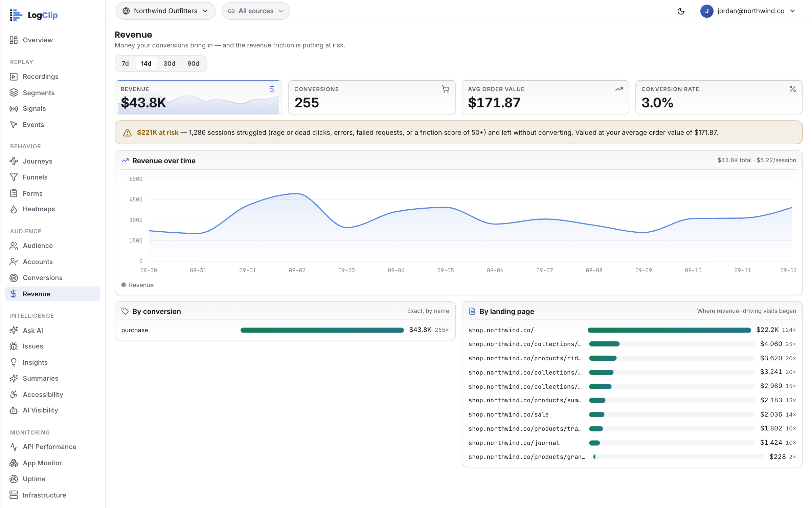Open the Accessibility icon
This screenshot has width=812, height=508.
tap(14, 394)
